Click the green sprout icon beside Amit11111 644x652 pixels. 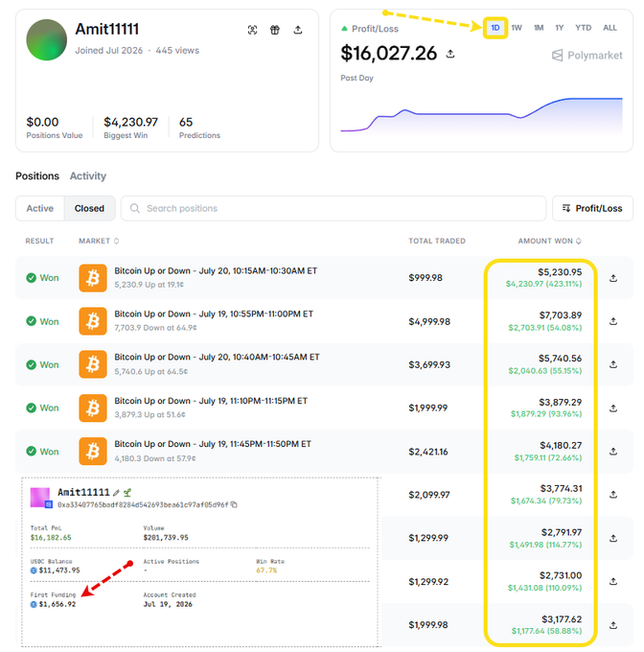[127, 493]
